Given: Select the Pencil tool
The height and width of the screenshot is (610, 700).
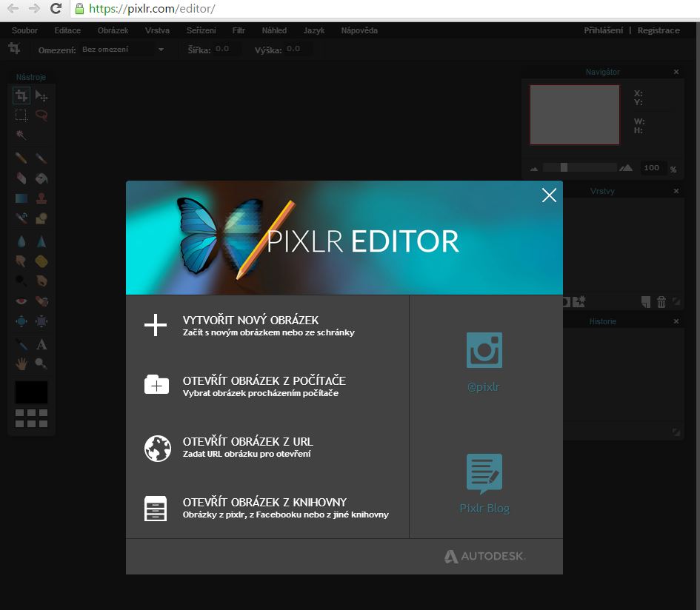Looking at the screenshot, I should click(21, 158).
